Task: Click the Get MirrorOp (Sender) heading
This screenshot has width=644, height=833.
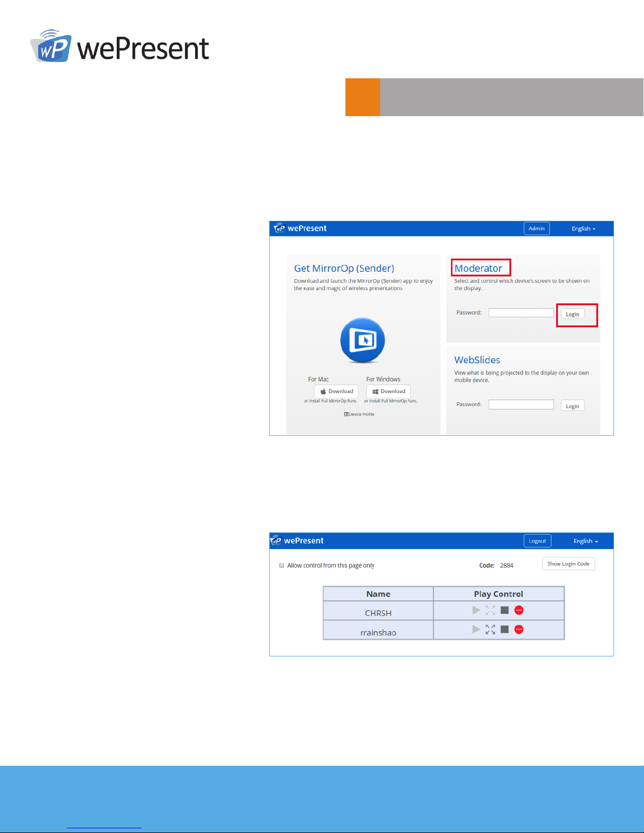Action: pos(344,269)
